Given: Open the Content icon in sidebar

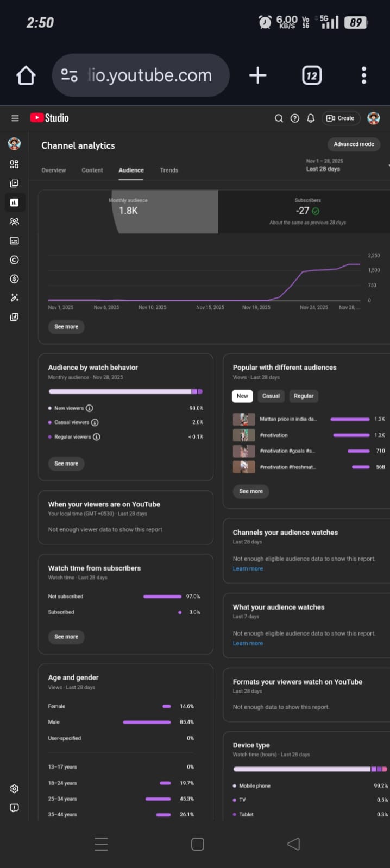Looking at the screenshot, I should (14, 183).
